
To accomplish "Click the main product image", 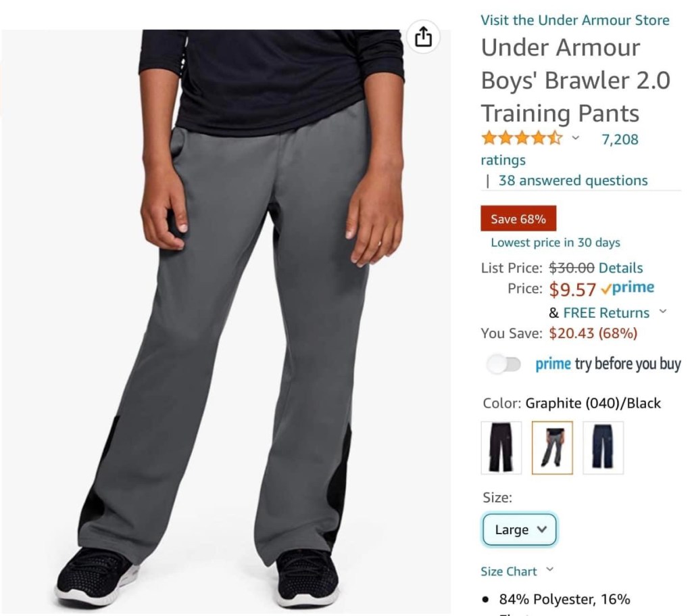I will 226,321.
